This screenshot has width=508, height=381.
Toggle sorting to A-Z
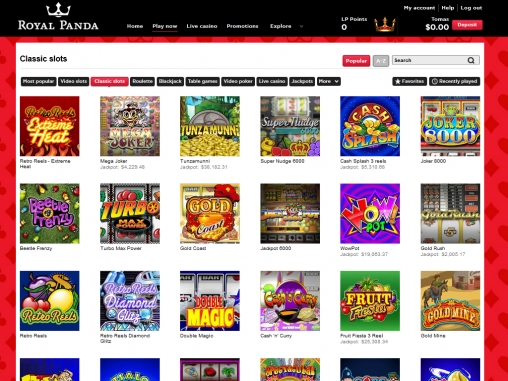pyautogui.click(x=381, y=61)
